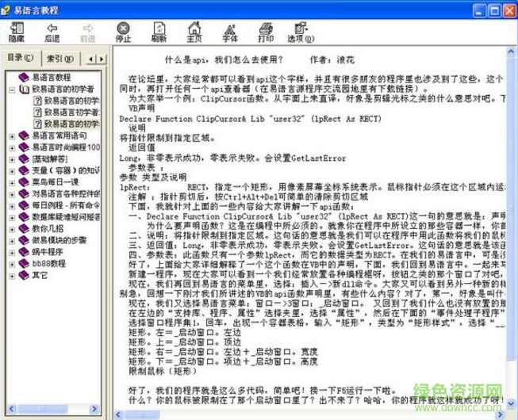Click the contents tree's horizontal scrollbar thumb
Image resolution: width=518 pixels, height=420 pixels.
coord(42,409)
